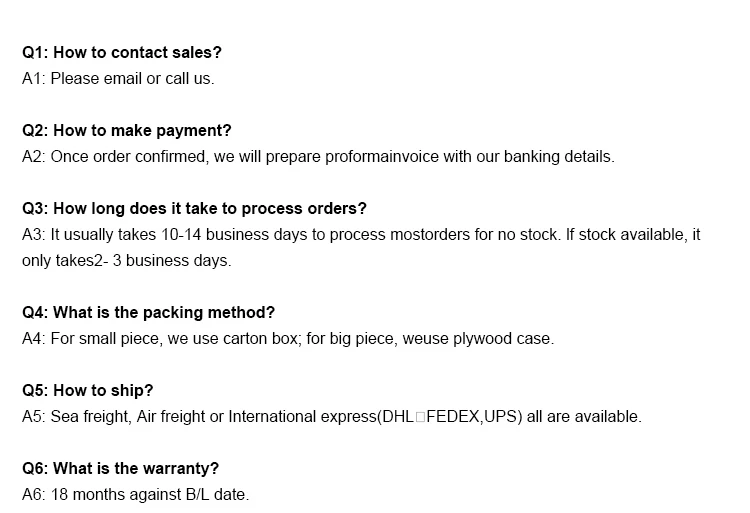The width and height of the screenshot is (750, 513).
Task: Click the phrase 'If stock available' in A3
Action: [626, 235]
